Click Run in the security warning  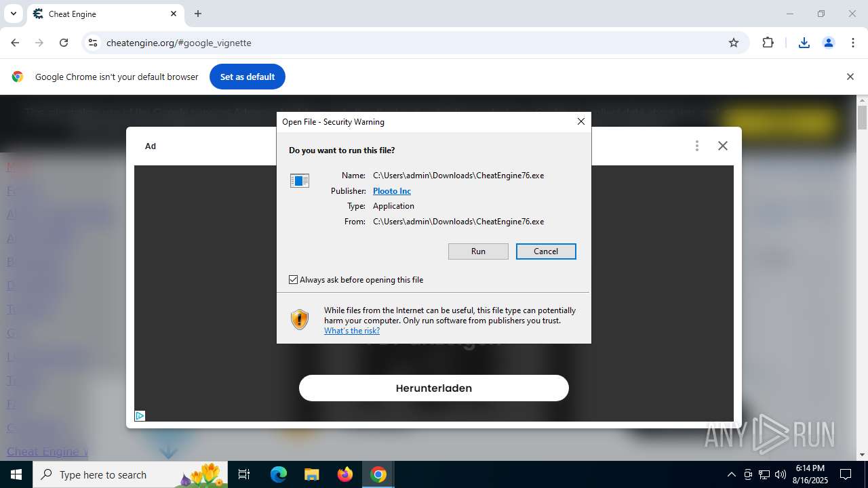(x=478, y=251)
